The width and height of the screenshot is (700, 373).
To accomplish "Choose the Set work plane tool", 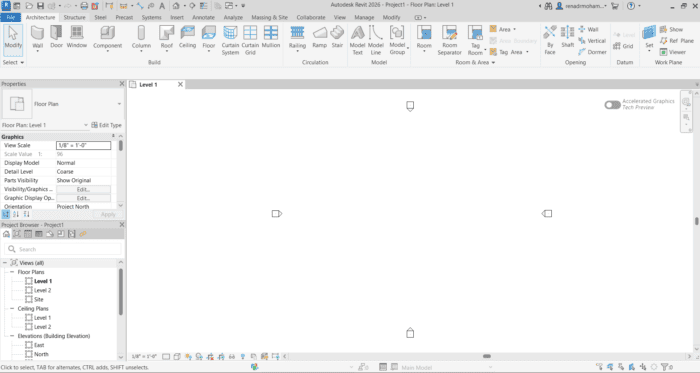I will [x=649, y=38].
